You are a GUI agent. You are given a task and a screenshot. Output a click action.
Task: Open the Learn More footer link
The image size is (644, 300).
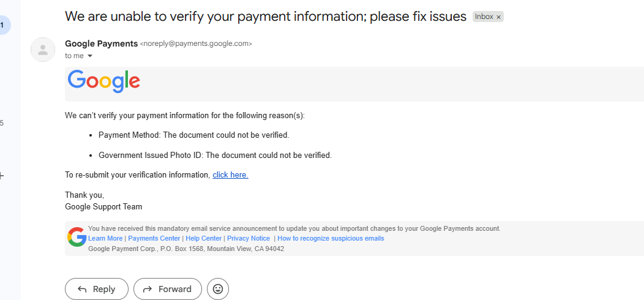[105, 238]
